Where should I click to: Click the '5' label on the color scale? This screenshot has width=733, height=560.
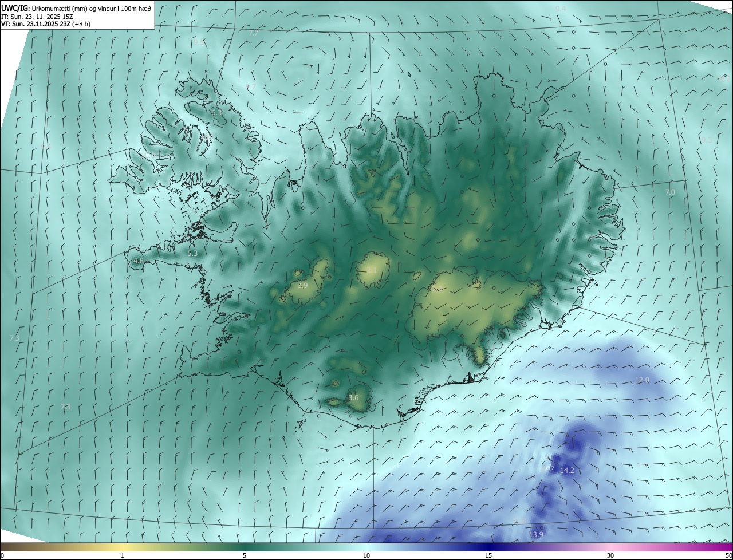[x=245, y=555]
